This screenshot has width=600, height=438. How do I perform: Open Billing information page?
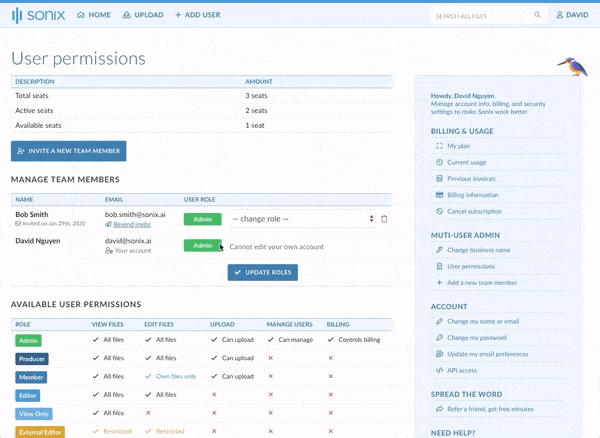473,195
